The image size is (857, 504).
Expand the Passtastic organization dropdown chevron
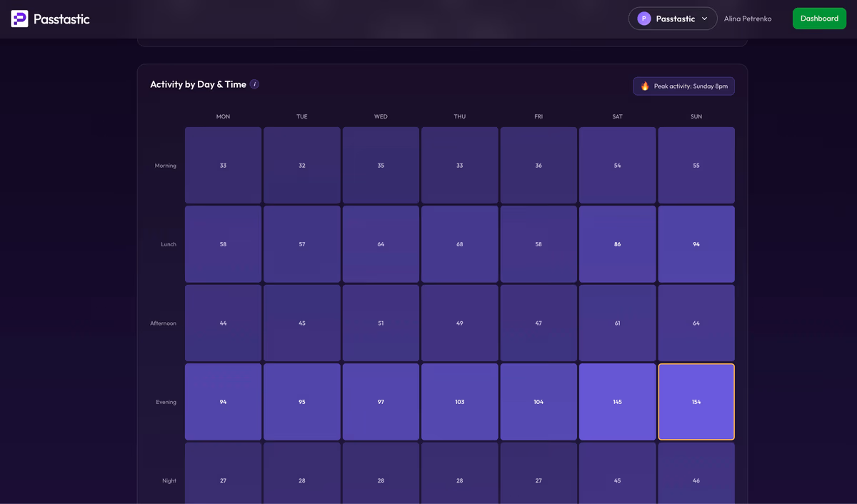click(705, 19)
